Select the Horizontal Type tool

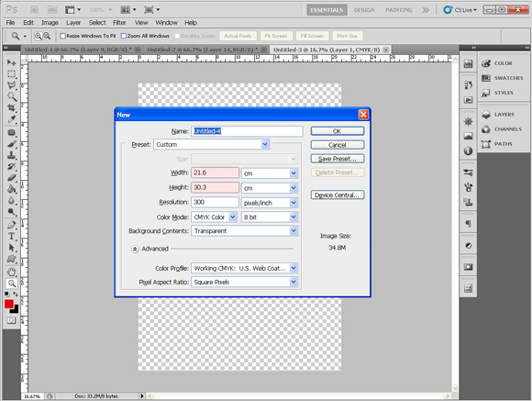click(12, 237)
